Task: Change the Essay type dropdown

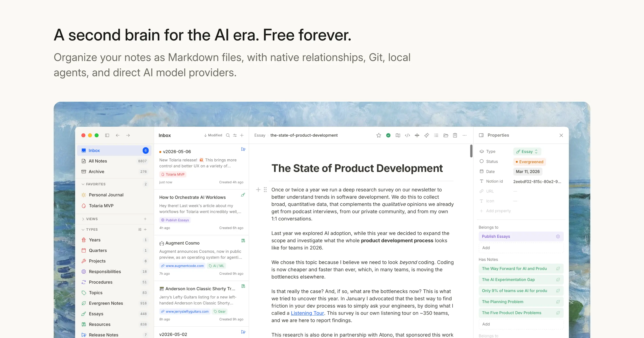Action: 527,152
